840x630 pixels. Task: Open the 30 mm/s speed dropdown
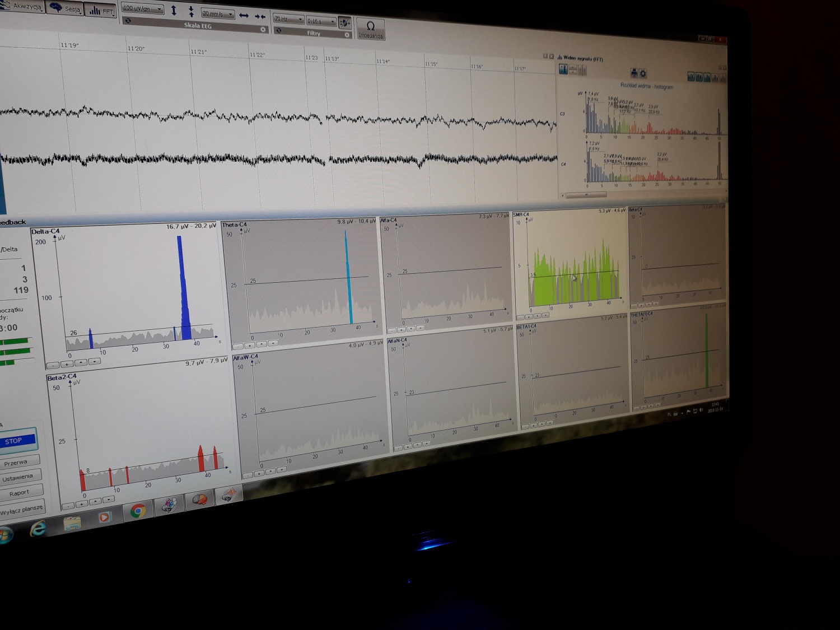(218, 14)
